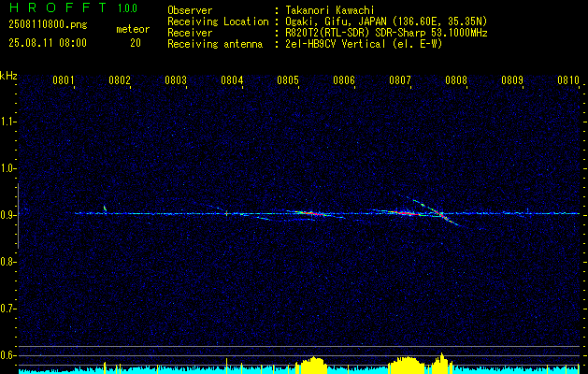Click the Receiving antenna label
588x374 pixels.
(215, 44)
